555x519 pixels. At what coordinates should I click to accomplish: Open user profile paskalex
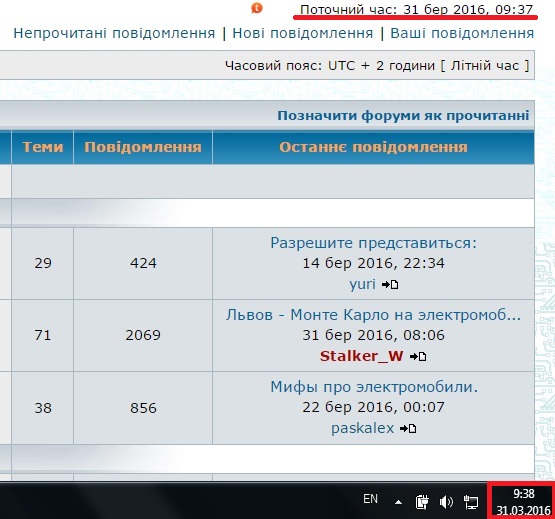[362, 428]
